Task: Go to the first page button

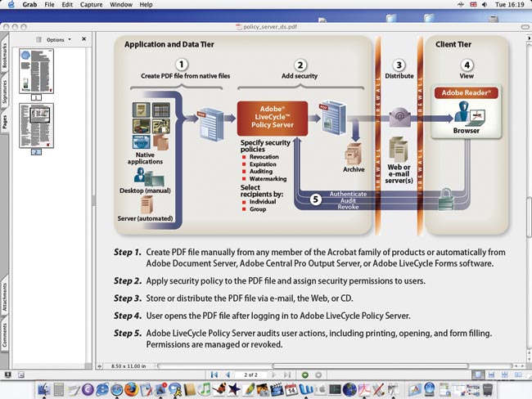Action: (214, 374)
